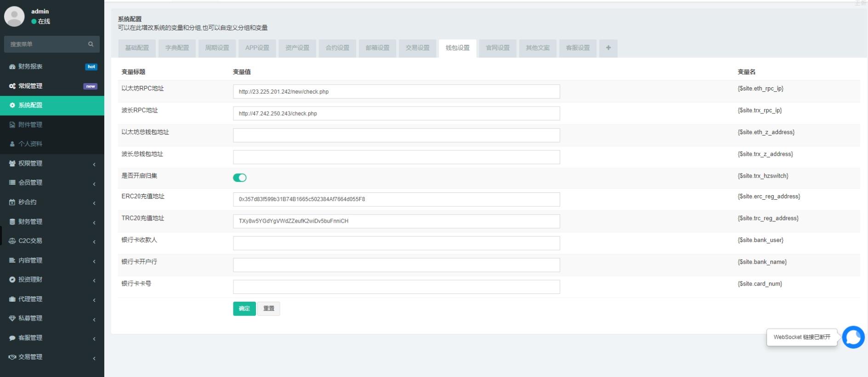Expand the 权限管理 menu chevron

[94, 164]
